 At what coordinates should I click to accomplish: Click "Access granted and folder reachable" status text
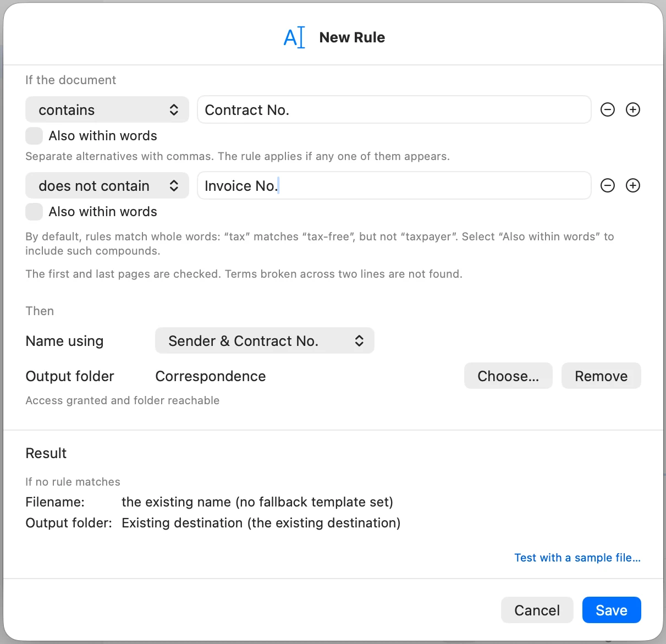click(123, 400)
